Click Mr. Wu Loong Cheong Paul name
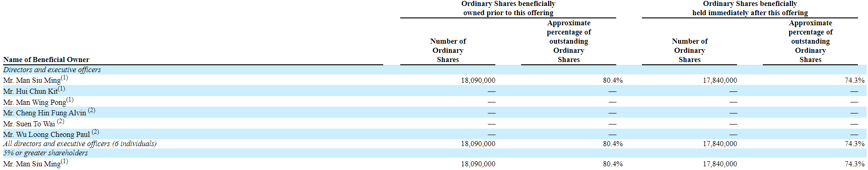Screen dimensions: 868x170 (x=46, y=135)
